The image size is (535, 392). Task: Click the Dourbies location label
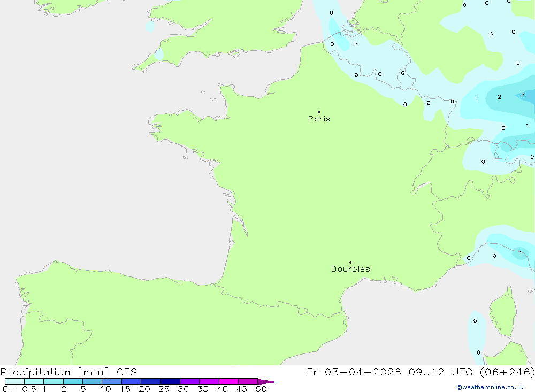tap(350, 269)
